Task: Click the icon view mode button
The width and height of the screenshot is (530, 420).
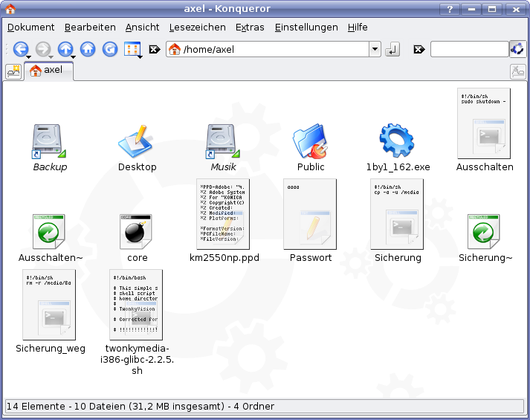Action: coord(132,49)
